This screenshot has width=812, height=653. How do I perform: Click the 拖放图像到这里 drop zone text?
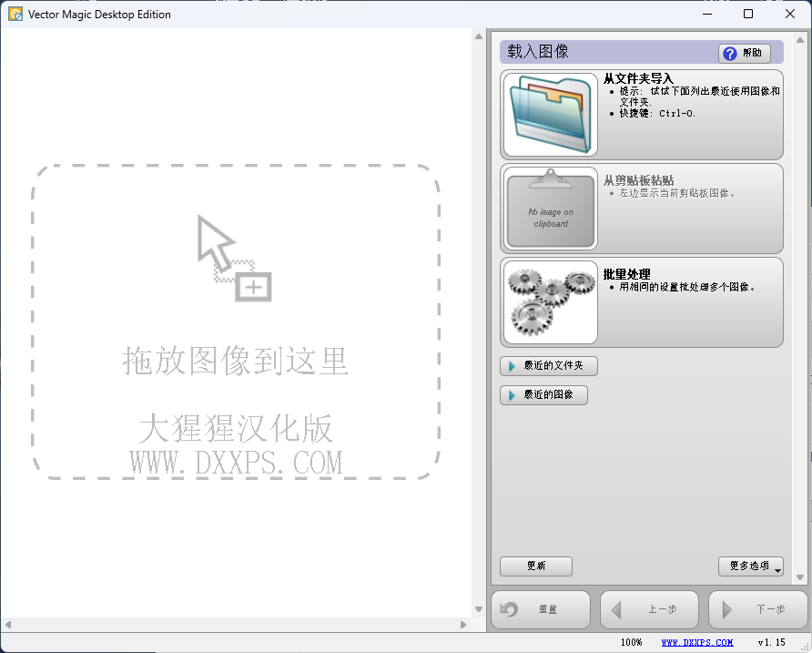pos(236,361)
